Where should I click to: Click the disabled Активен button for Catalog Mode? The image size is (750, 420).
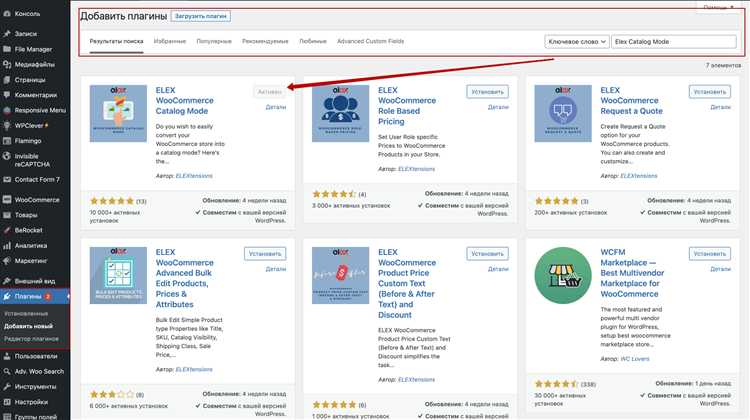click(x=270, y=92)
